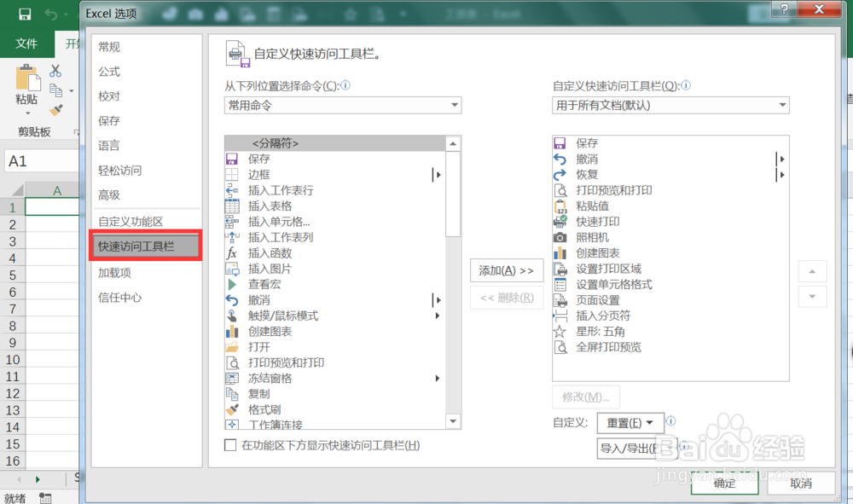Select 插入图片 in the command list
853x504 pixels.
pyautogui.click(x=334, y=269)
